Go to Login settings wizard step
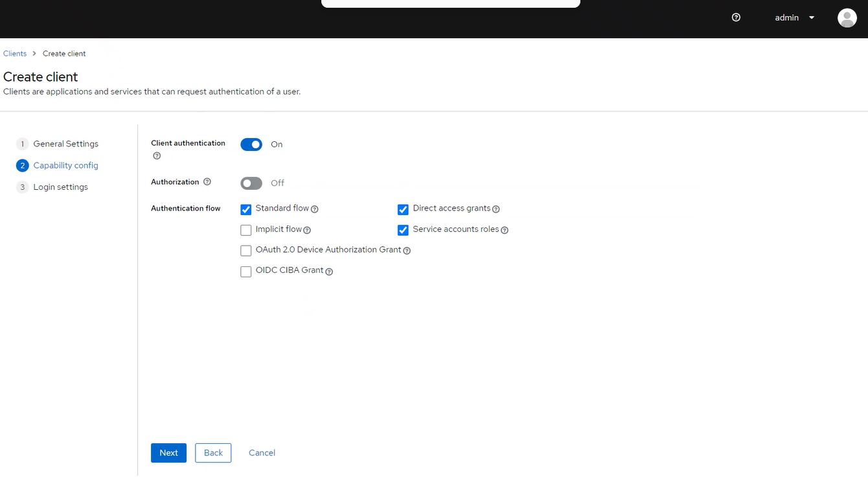This screenshot has width=868, height=482. [60, 187]
